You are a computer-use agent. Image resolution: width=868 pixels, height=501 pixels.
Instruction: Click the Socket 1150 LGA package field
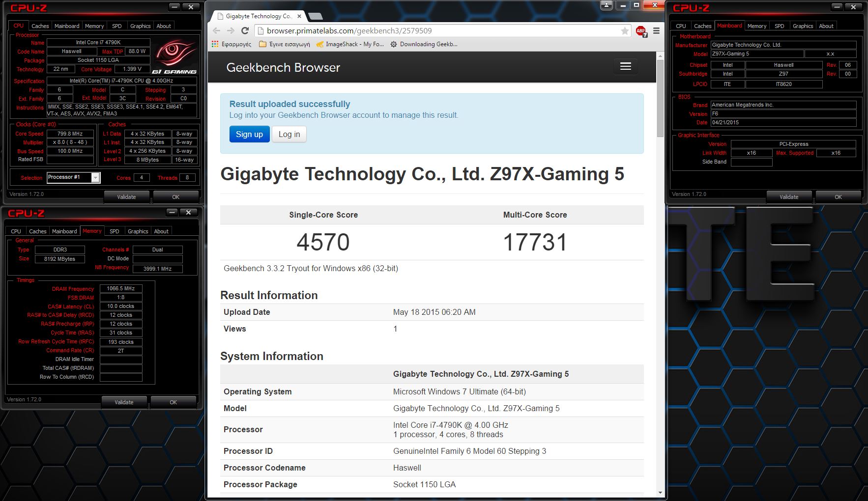(x=98, y=60)
